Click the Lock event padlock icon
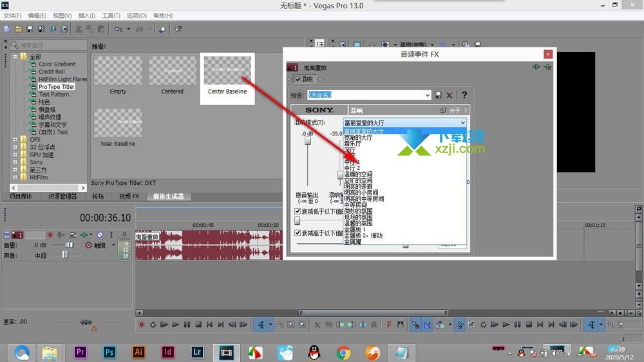The height and width of the screenshot is (362, 644). (374, 325)
